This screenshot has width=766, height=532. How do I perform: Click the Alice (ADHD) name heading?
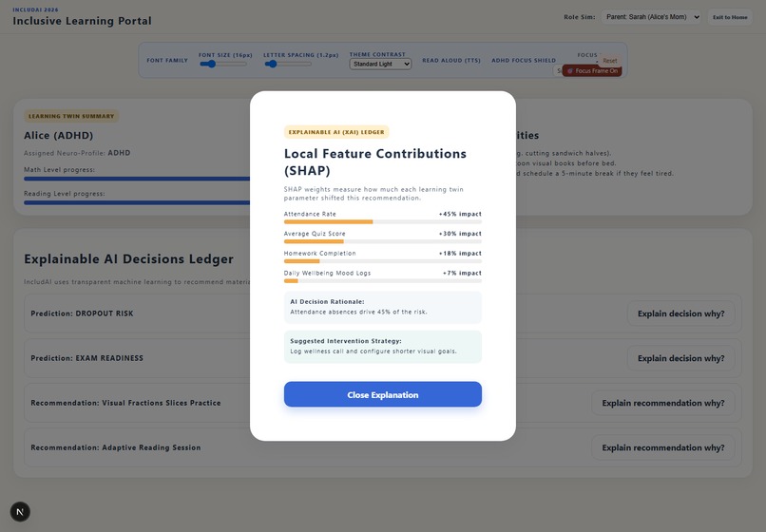pyautogui.click(x=59, y=135)
